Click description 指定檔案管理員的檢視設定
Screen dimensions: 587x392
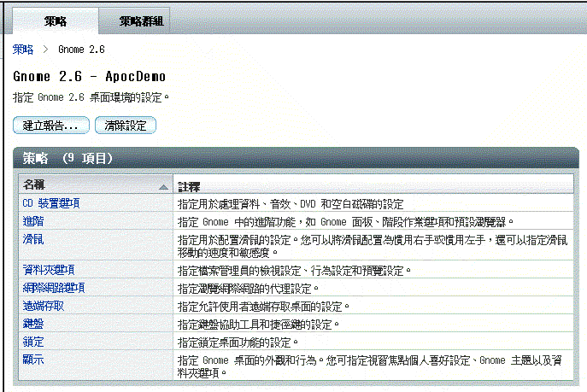pos(294,271)
